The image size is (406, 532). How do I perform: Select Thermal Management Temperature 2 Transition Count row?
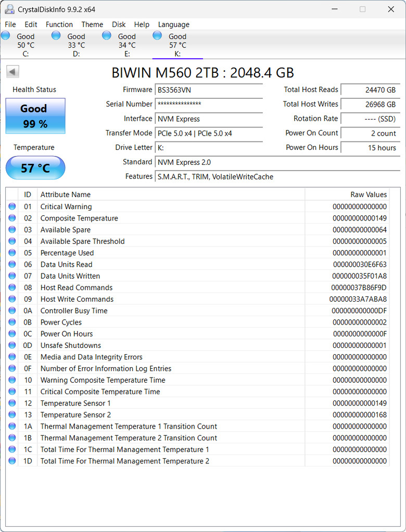pyautogui.click(x=198, y=438)
